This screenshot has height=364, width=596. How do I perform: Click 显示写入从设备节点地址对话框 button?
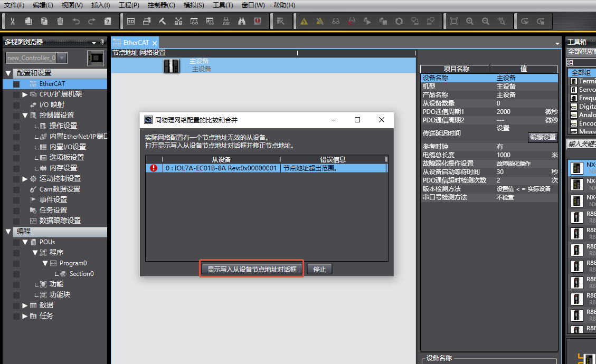pos(252,269)
